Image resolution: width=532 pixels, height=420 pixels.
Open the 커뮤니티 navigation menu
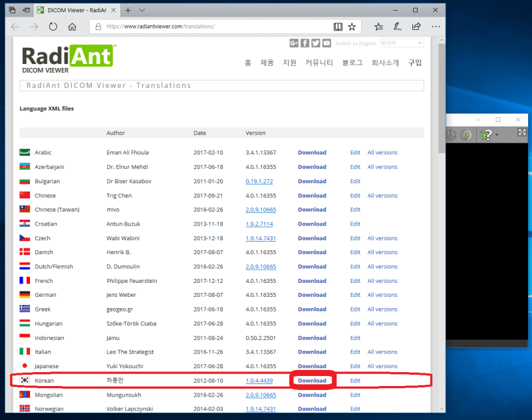coord(319,63)
